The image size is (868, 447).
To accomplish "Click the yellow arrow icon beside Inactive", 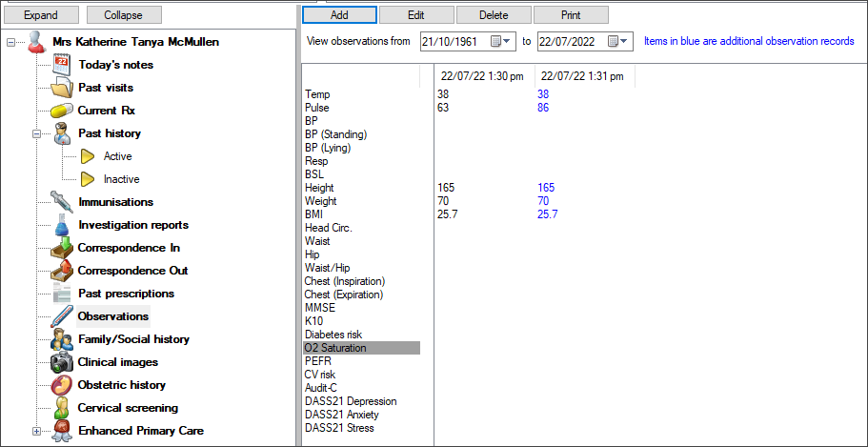I will (88, 179).
